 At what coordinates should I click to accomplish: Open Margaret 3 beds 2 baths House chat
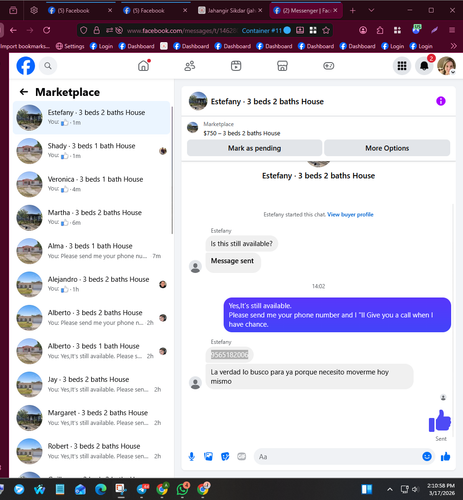92,417
